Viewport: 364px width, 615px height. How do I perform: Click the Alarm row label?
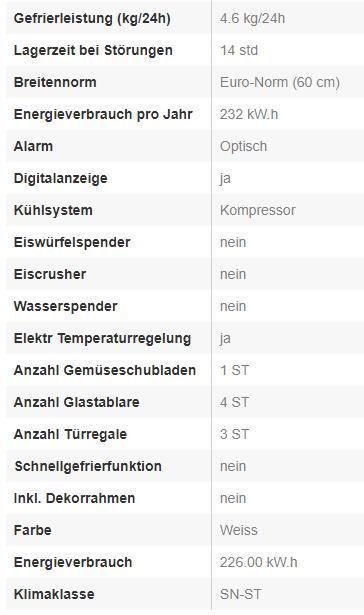(33, 146)
